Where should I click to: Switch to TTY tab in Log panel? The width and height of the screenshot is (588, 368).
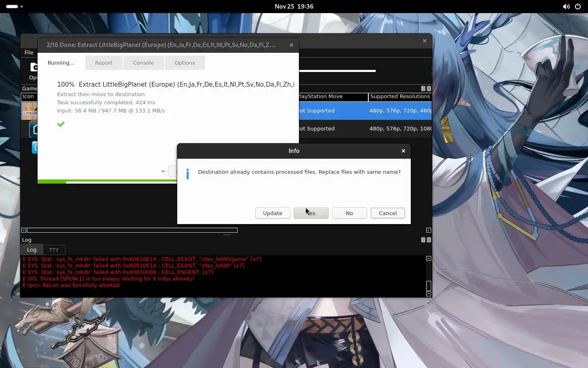(54, 250)
